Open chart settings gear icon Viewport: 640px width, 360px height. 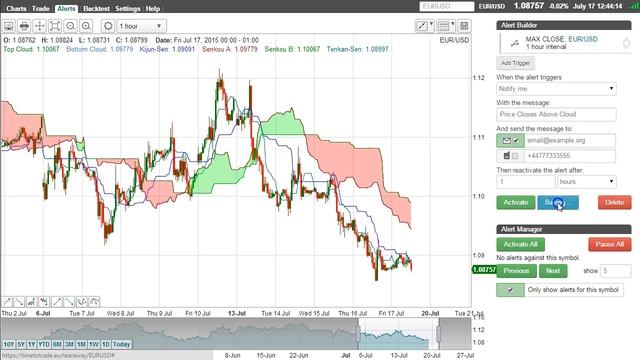pos(108,26)
